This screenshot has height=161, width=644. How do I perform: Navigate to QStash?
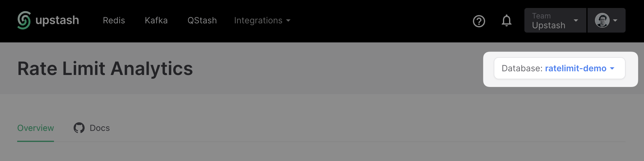(x=202, y=21)
